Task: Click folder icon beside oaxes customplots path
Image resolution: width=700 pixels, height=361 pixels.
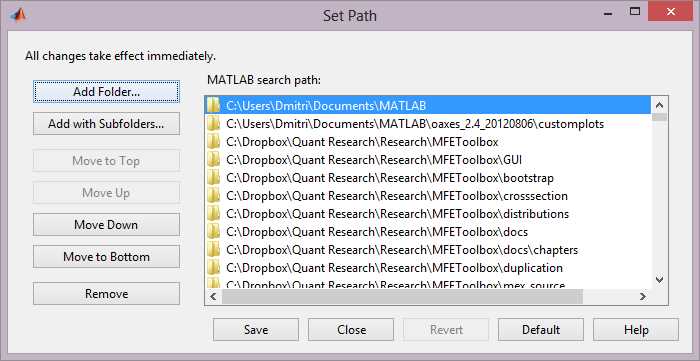Action: click(x=214, y=124)
